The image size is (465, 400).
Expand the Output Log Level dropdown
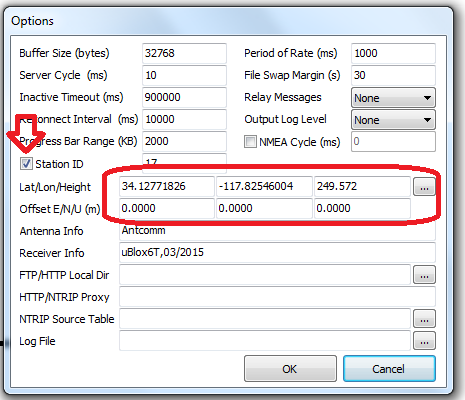point(393,120)
